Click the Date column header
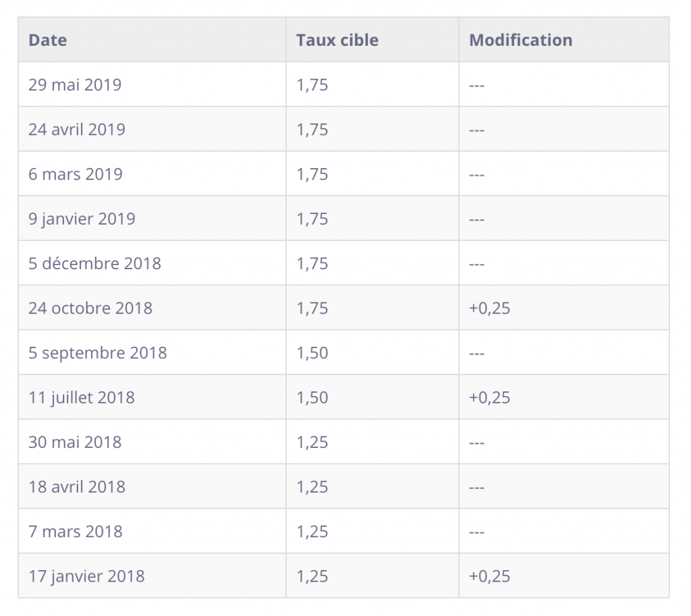691x616 pixels. tap(48, 40)
